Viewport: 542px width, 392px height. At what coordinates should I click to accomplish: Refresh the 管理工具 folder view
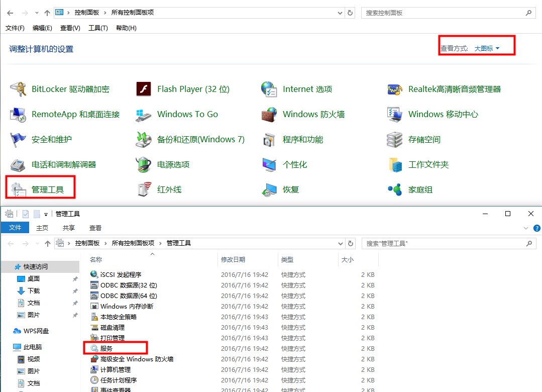click(350, 244)
